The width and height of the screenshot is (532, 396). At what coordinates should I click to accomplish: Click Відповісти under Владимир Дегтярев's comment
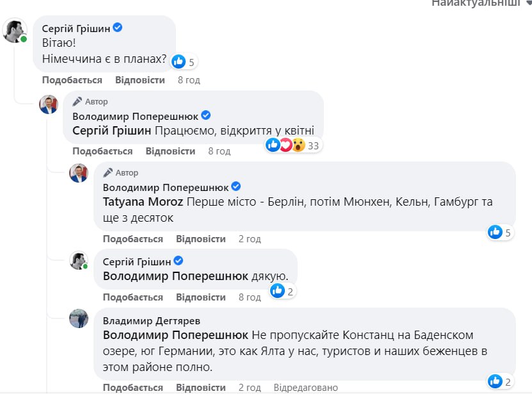[x=200, y=387]
